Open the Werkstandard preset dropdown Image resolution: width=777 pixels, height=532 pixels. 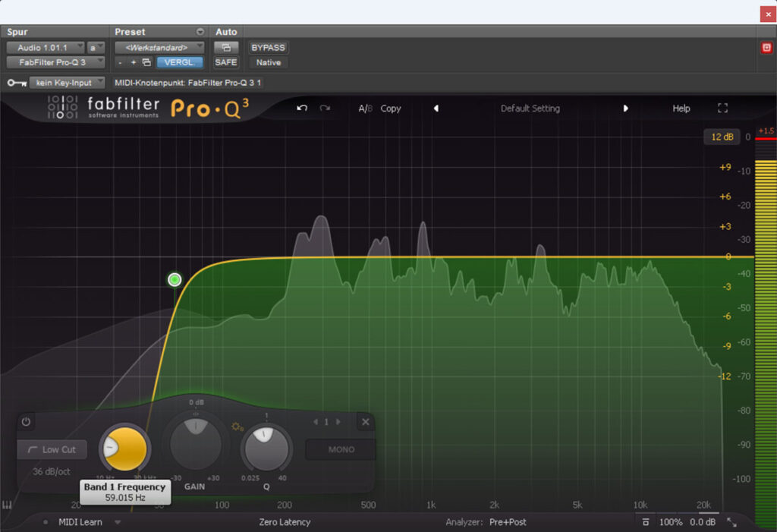click(159, 48)
